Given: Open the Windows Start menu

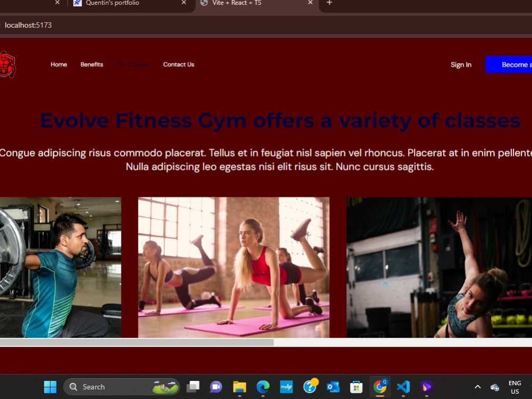Looking at the screenshot, I should (x=50, y=387).
